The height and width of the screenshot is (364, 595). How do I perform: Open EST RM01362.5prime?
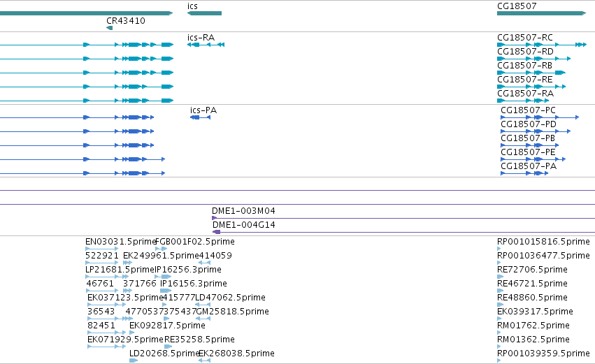[x=533, y=340]
